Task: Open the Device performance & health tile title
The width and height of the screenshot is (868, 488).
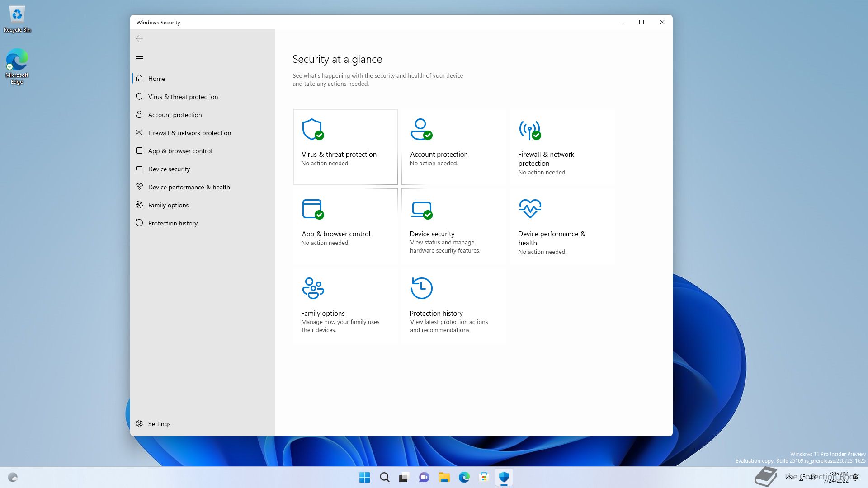Action: click(552, 238)
